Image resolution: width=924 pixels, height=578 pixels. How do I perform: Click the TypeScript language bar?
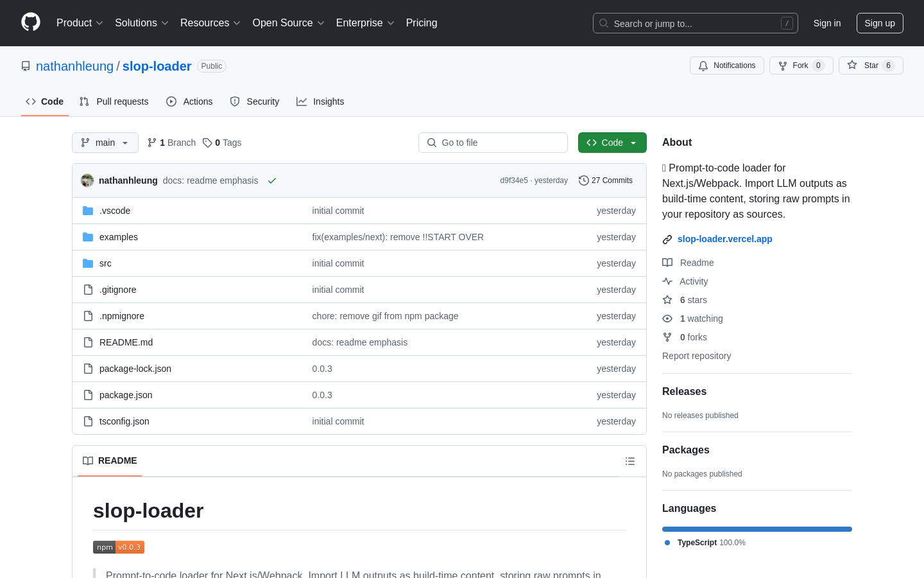point(757,529)
